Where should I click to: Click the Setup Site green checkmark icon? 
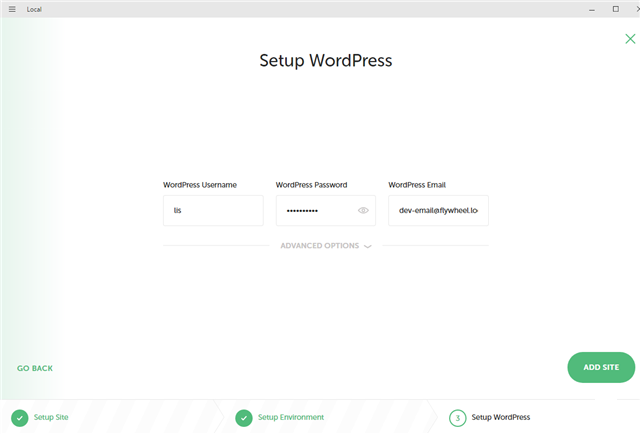coord(20,418)
